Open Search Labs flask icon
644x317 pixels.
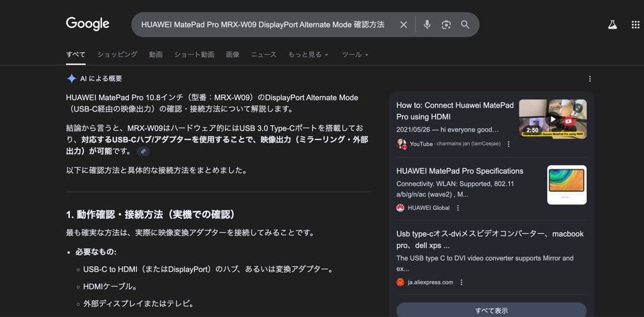pos(613,24)
